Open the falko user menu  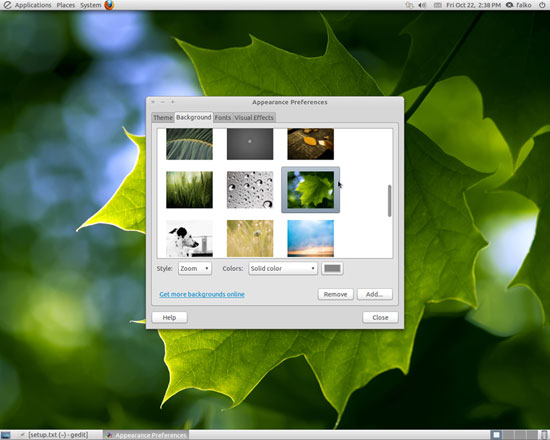519,5
